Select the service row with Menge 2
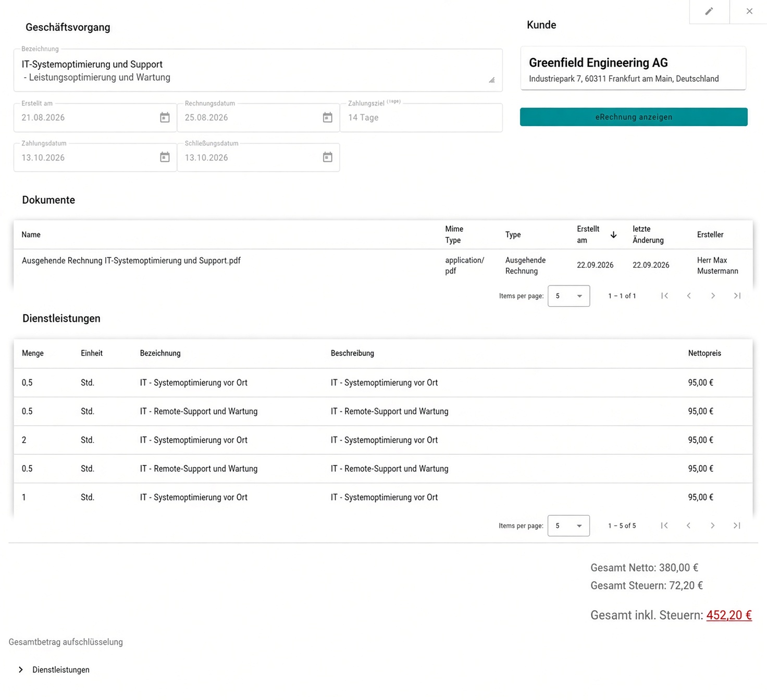The height and width of the screenshot is (700, 767). coord(383,440)
